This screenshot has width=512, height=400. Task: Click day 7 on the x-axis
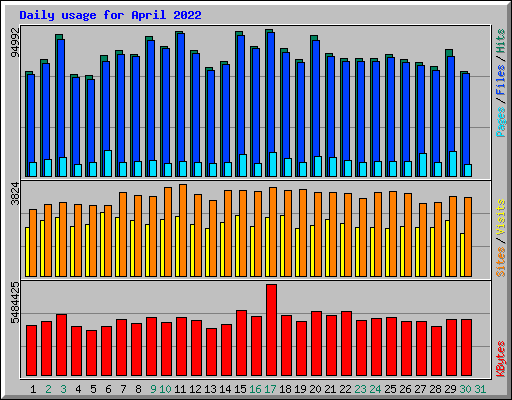tap(123, 389)
